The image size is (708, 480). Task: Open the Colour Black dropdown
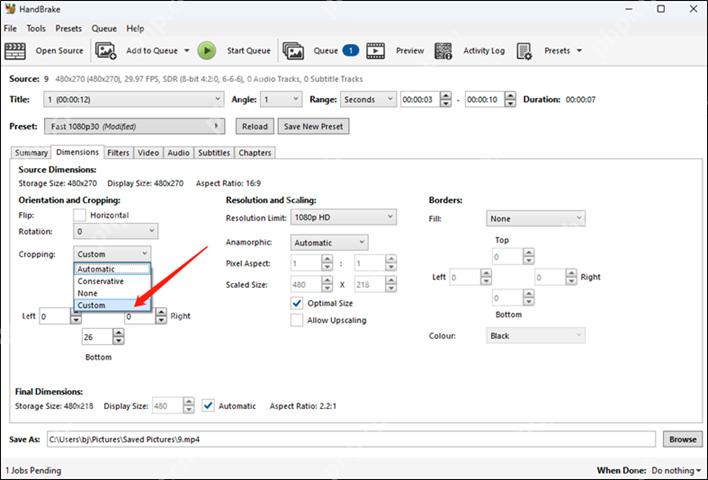536,336
